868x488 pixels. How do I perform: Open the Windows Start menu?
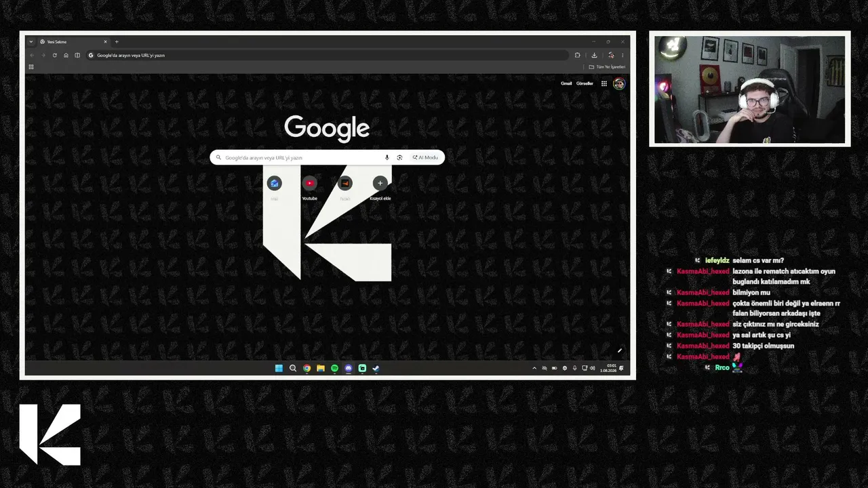tap(279, 369)
